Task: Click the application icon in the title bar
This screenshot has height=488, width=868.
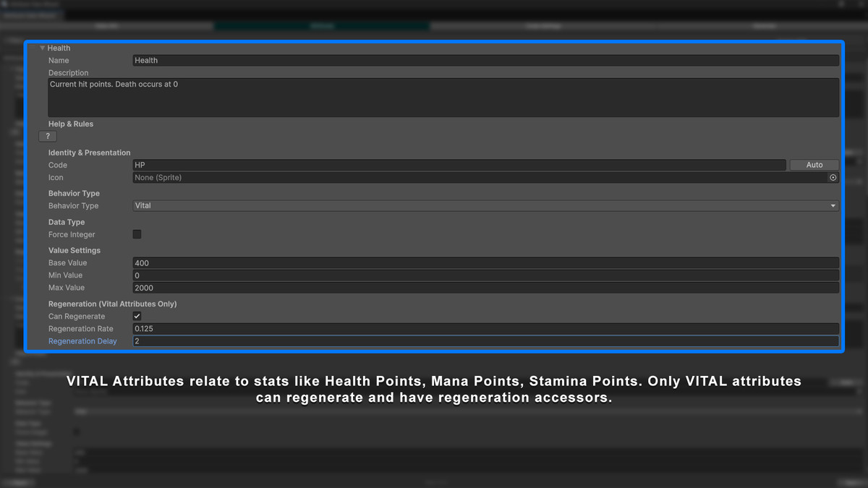Action: [x=6, y=4]
